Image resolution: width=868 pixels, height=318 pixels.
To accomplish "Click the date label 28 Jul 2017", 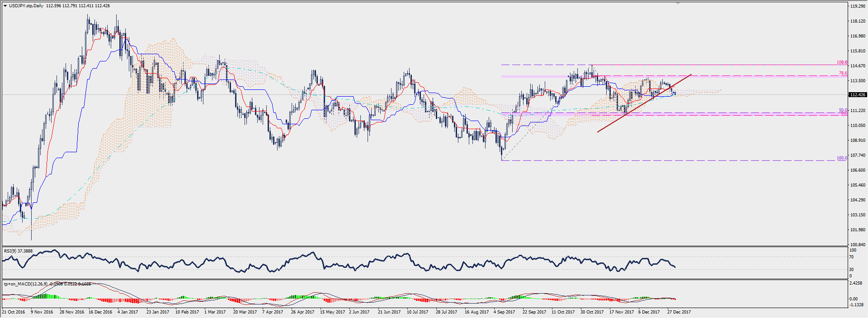I will click(447, 312).
